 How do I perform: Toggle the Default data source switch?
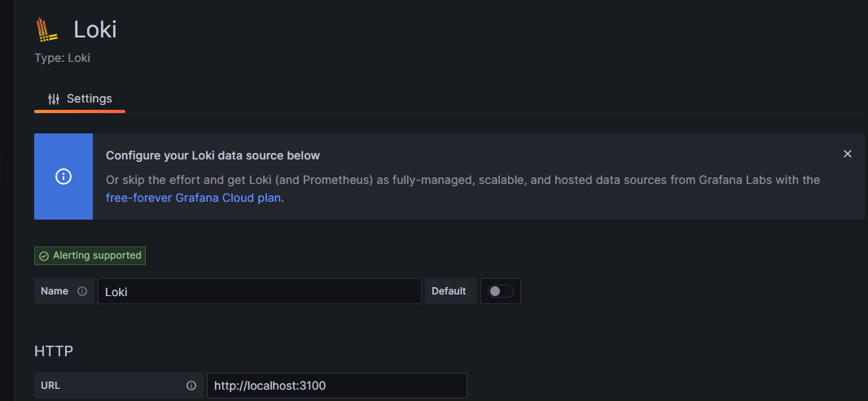pyautogui.click(x=501, y=291)
